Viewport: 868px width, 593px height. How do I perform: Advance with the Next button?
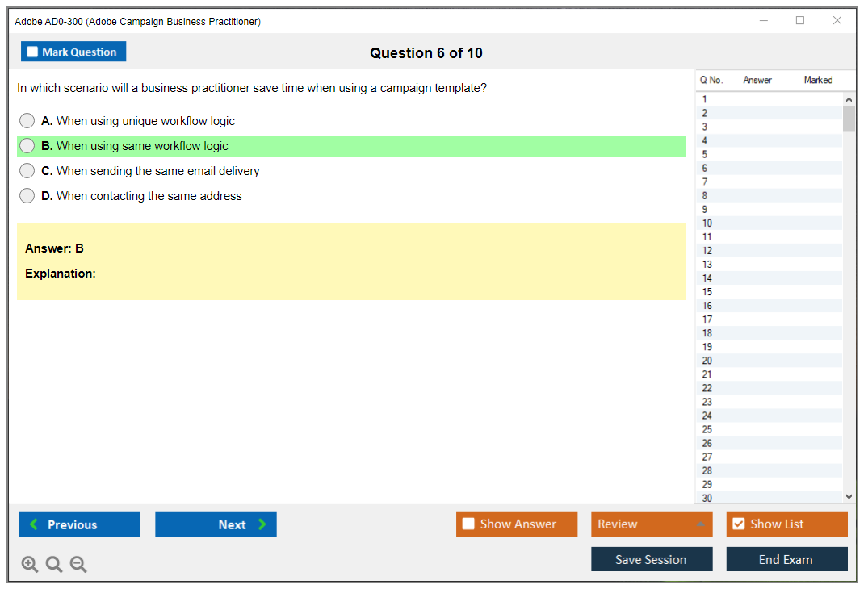(x=216, y=524)
